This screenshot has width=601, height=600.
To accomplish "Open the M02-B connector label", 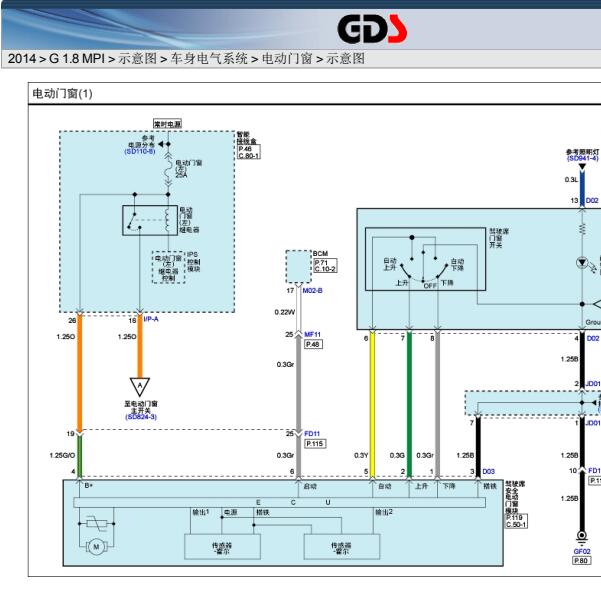I will pyautogui.click(x=312, y=291).
